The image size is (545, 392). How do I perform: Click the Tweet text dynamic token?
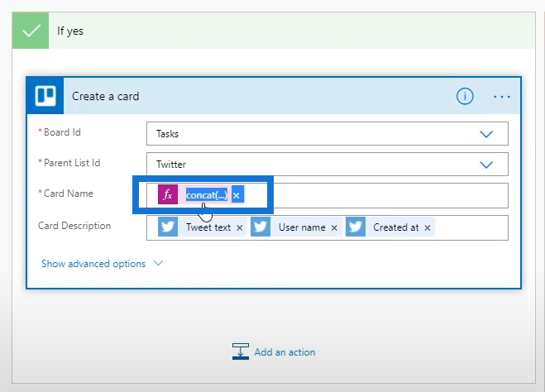pos(201,227)
